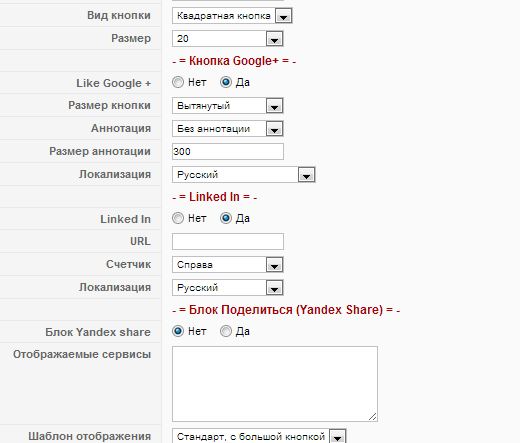This screenshot has width=520, height=443.
Task: Click the empty URL input field
Action: 228,242
